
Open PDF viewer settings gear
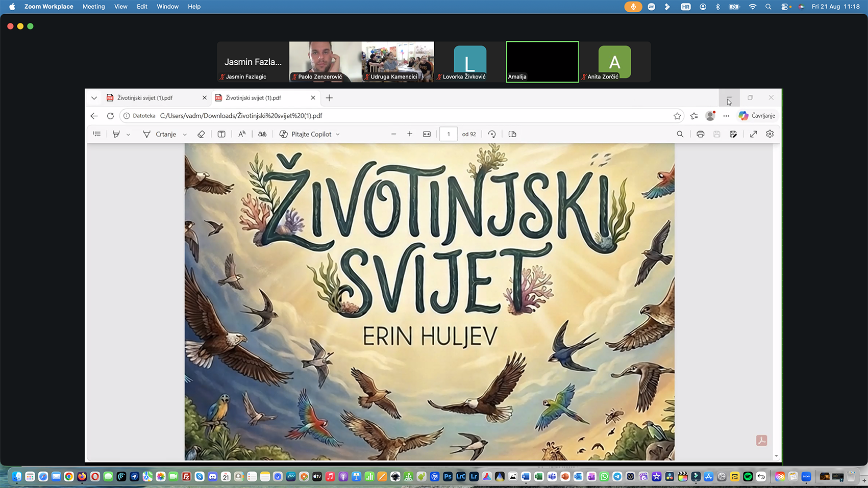(770, 134)
